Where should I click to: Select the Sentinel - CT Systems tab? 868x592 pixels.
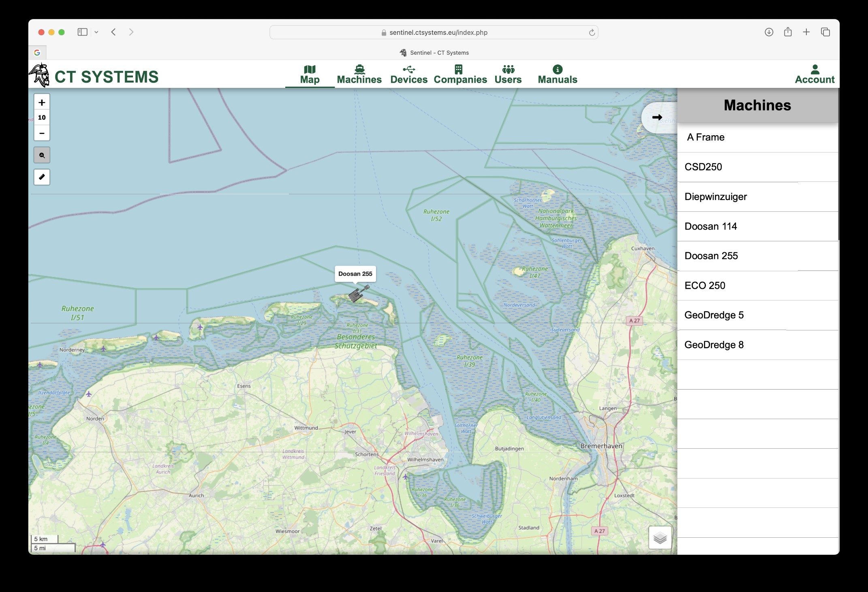434,53
